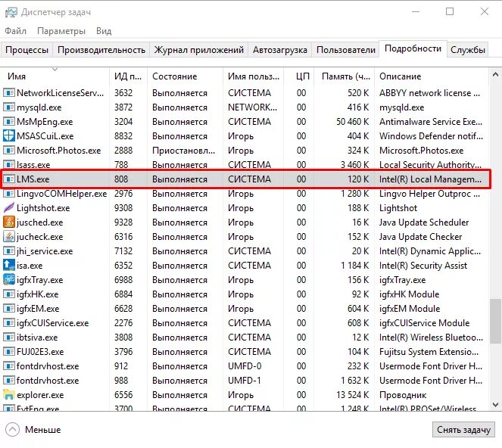Click scrollbar down arrow

pyautogui.click(x=495, y=404)
